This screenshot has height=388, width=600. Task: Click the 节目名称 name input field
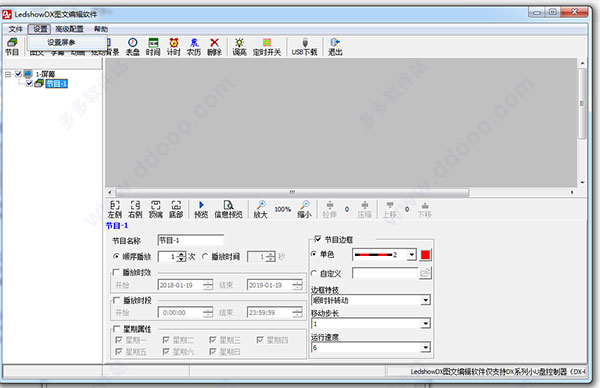click(191, 240)
